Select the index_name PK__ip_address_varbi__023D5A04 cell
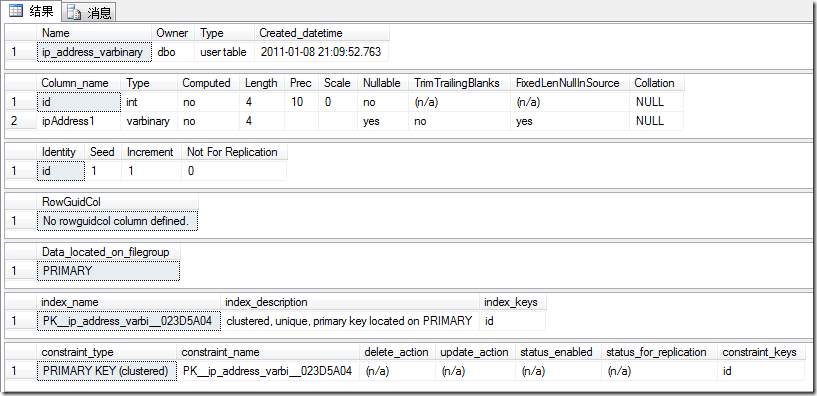The image size is (817, 396). tap(129, 321)
